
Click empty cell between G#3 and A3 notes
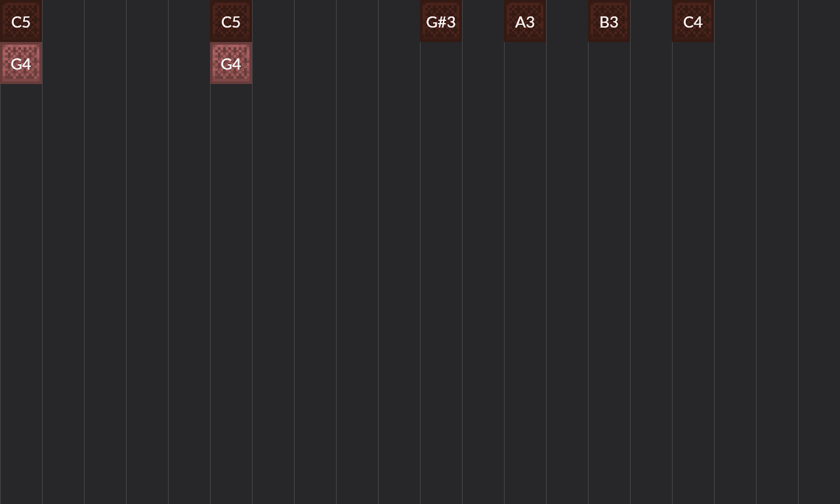tap(483, 21)
